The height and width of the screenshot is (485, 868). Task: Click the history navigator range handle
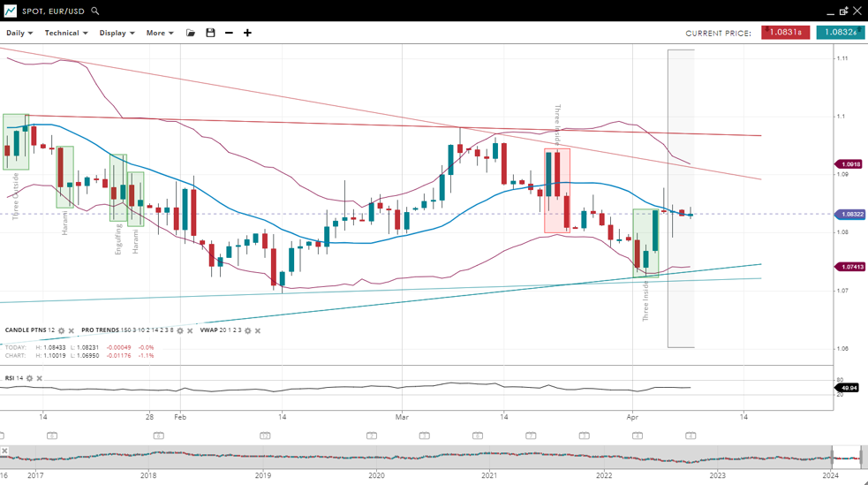click(x=833, y=456)
